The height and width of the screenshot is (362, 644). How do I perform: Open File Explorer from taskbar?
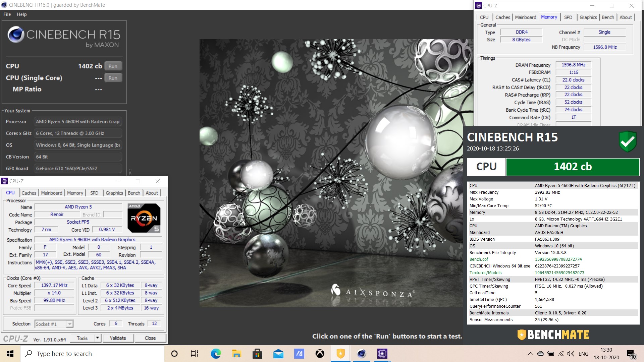tap(236, 354)
